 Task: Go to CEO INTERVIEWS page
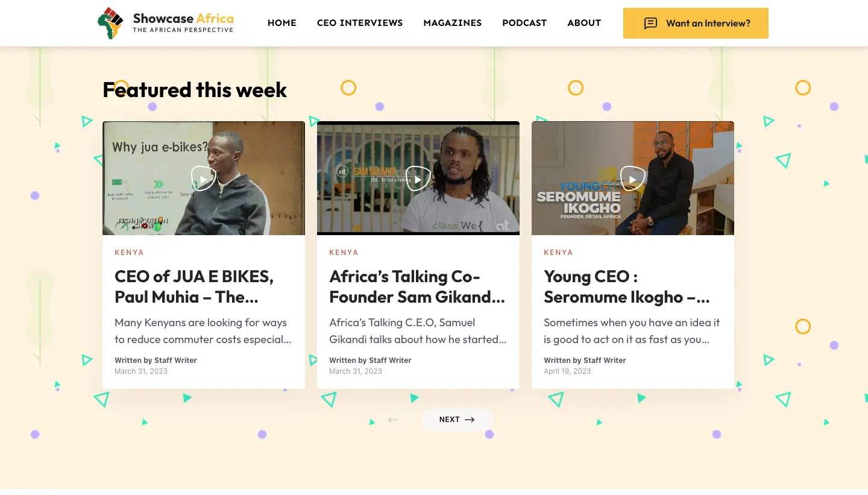(360, 23)
